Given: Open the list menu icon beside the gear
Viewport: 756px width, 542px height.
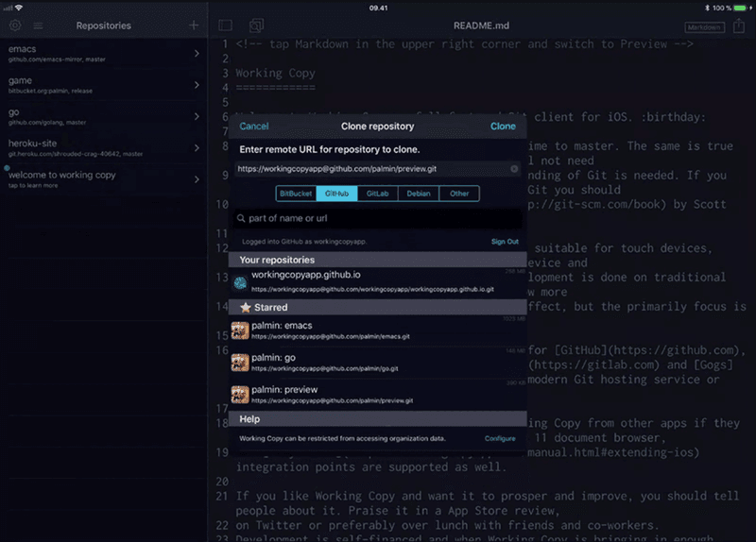Looking at the screenshot, I should 38,25.
